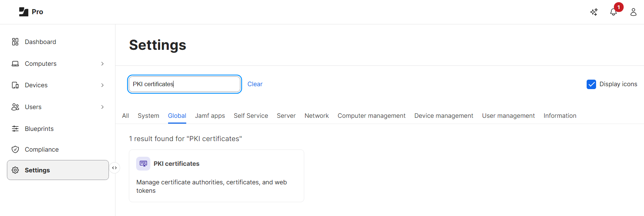
Task: Open the user account profile icon
Action: point(633,12)
